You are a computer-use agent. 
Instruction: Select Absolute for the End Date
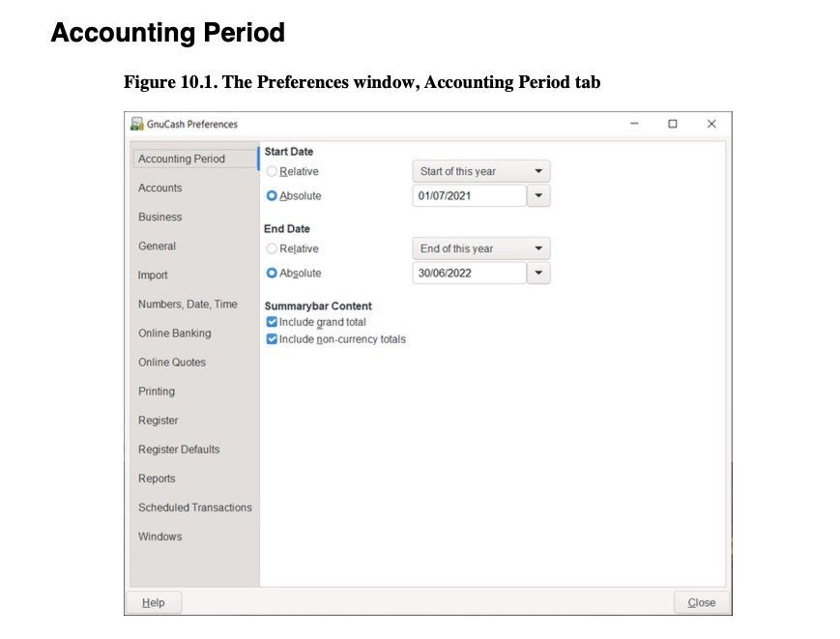pyautogui.click(x=275, y=273)
